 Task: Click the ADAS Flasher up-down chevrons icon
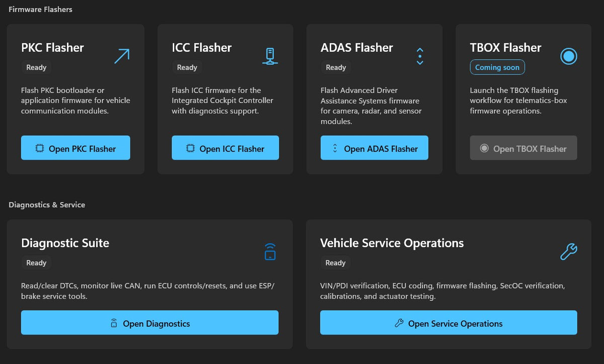coord(420,56)
